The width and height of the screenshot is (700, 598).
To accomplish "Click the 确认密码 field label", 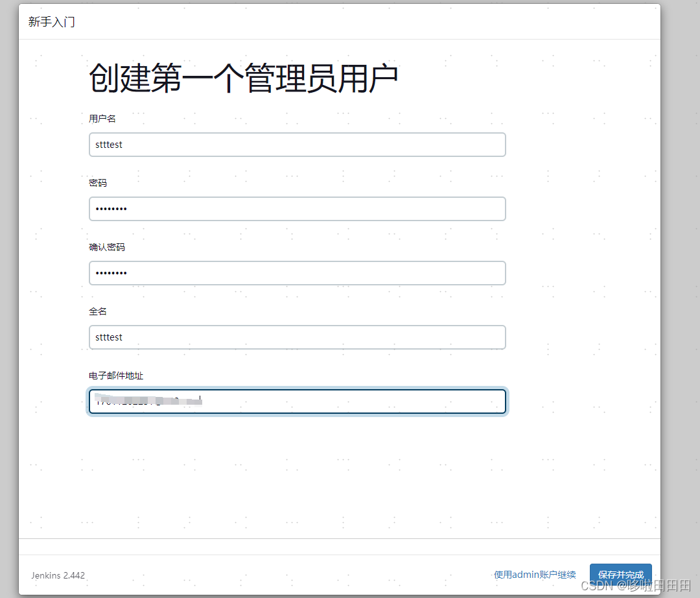I will 107,247.
